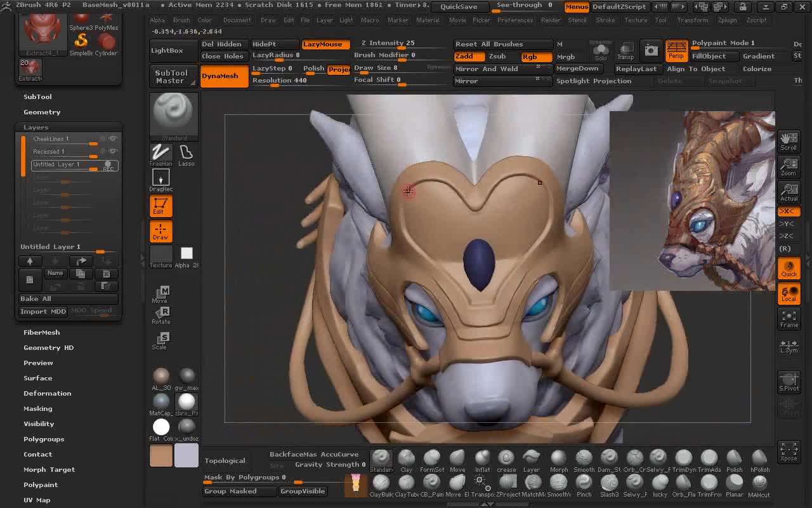The height and width of the screenshot is (508, 812).
Task: Click the Actual size icon
Action: click(789, 192)
